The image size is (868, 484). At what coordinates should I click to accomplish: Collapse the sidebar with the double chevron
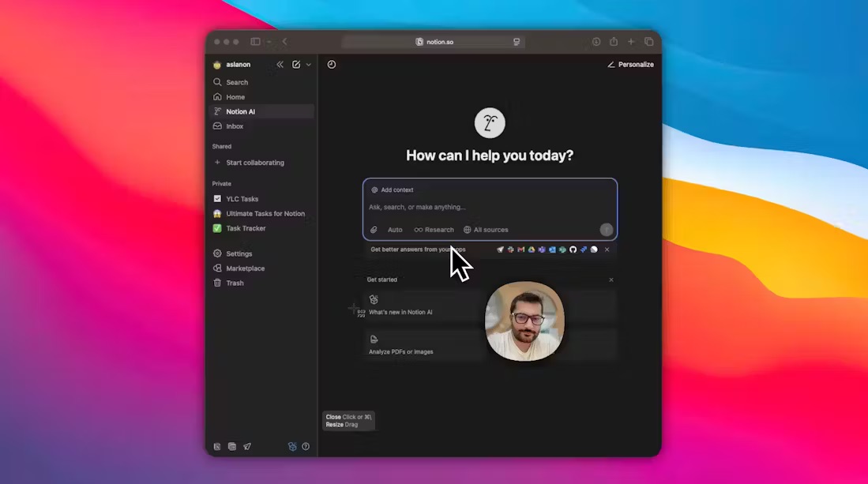click(280, 65)
